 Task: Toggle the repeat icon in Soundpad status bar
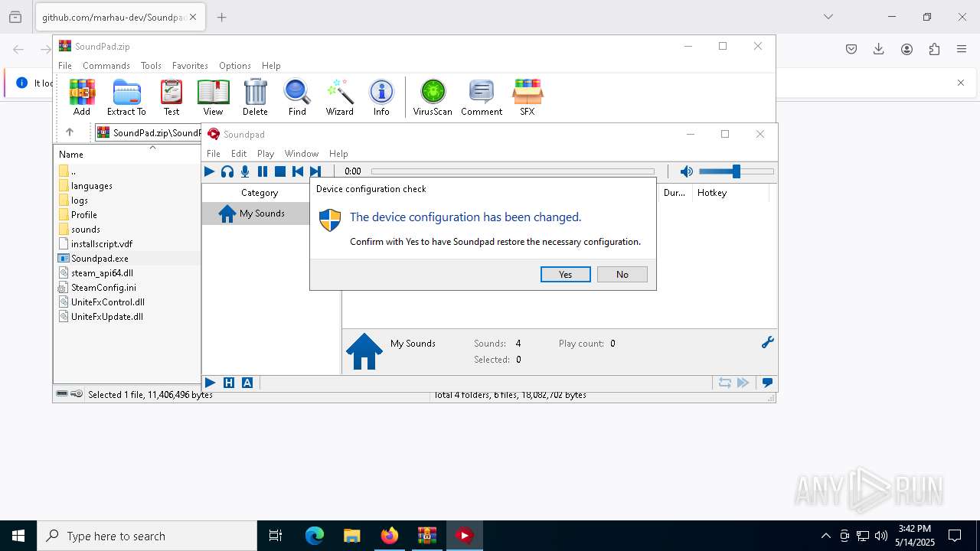pos(724,383)
